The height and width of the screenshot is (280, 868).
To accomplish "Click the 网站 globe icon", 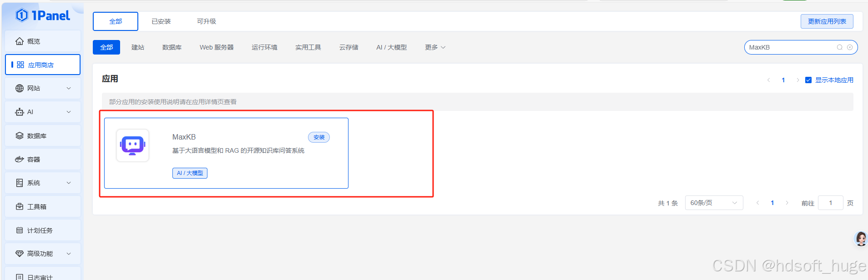I will coord(20,88).
